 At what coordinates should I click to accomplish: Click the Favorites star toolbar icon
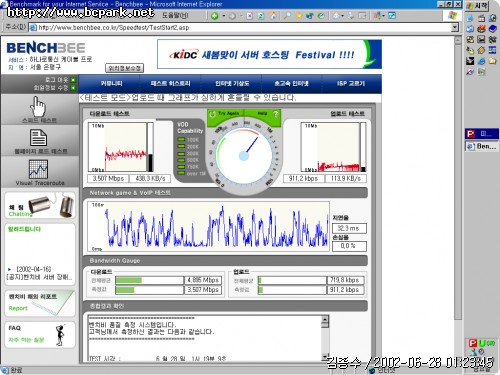(299, 16)
